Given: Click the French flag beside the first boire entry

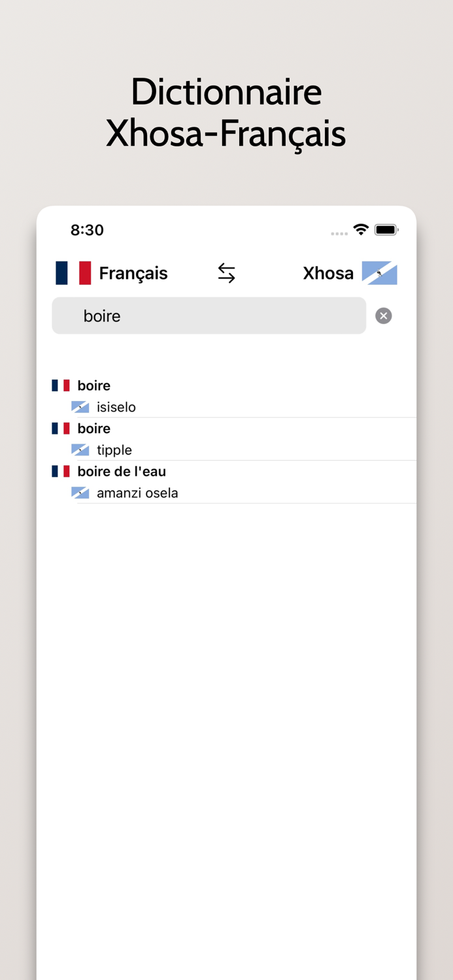Looking at the screenshot, I should tap(60, 385).
